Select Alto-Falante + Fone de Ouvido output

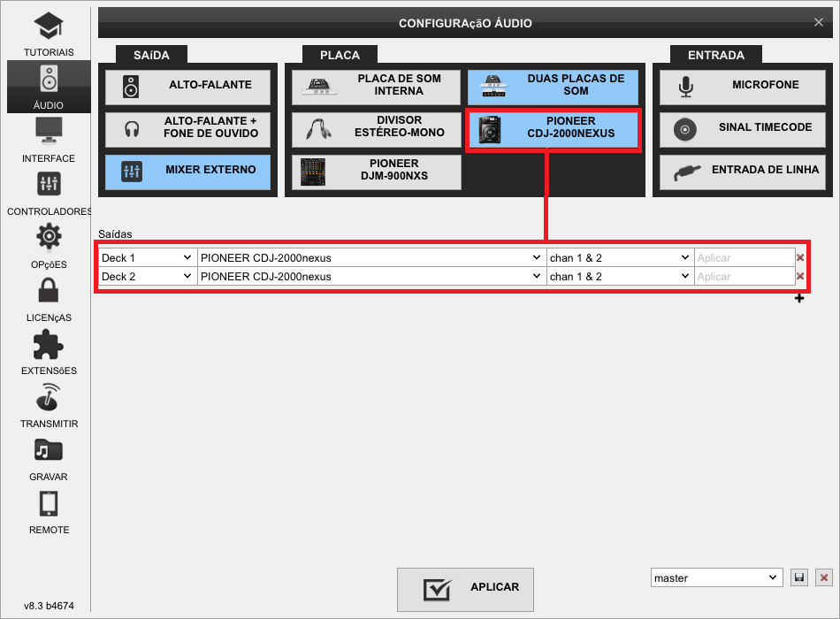coord(188,130)
